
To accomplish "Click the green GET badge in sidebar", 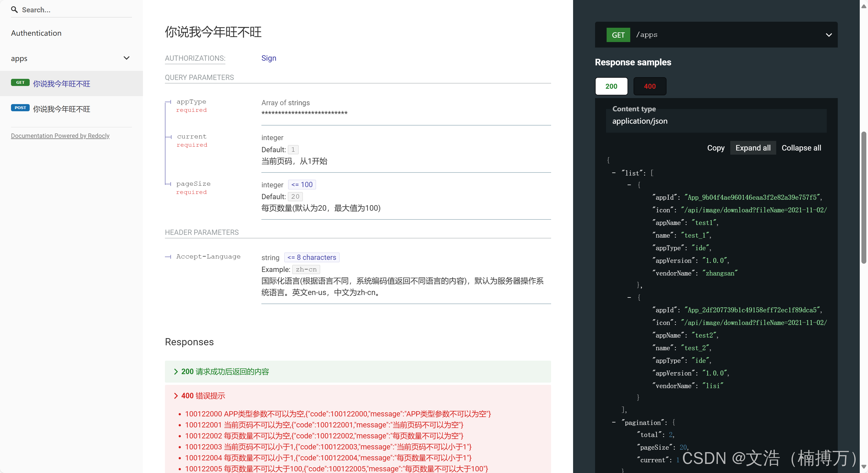I will [x=20, y=82].
